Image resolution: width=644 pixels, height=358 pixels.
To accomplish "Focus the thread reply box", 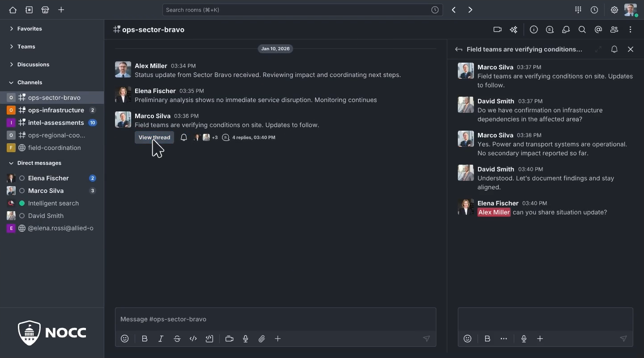I will point(546,319).
